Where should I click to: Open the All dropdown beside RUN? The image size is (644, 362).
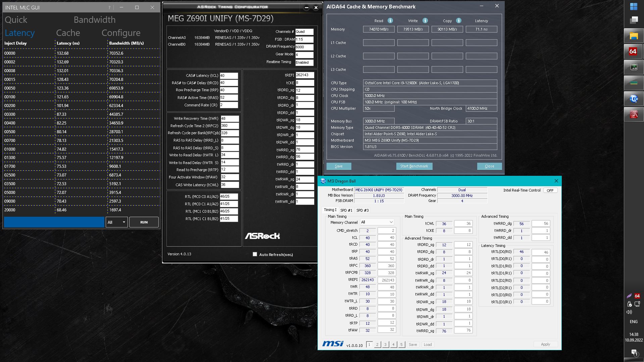click(x=116, y=222)
